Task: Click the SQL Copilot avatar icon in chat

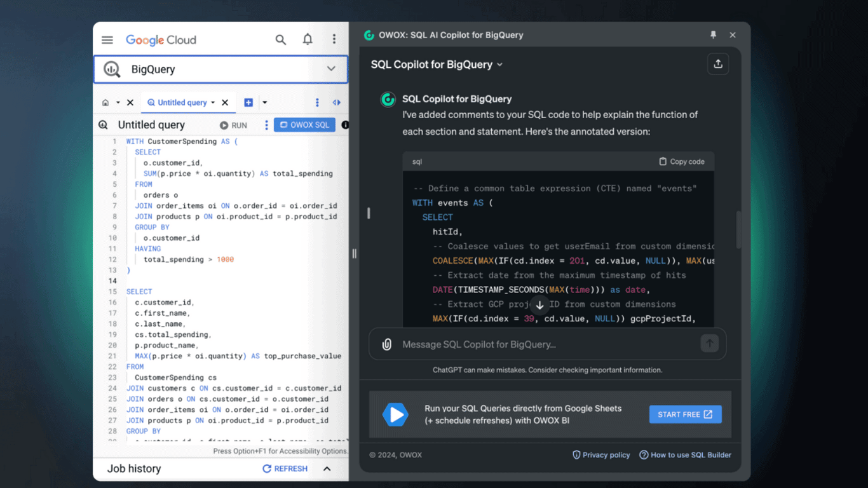Action: [x=388, y=99]
